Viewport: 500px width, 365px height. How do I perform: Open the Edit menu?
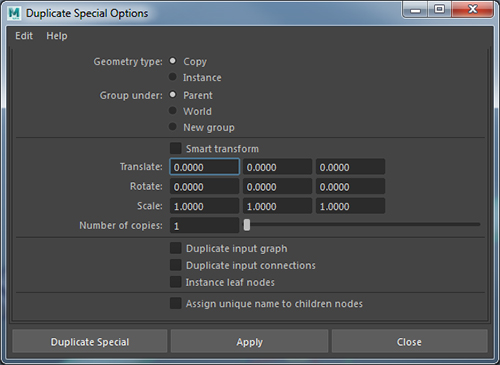(24, 36)
